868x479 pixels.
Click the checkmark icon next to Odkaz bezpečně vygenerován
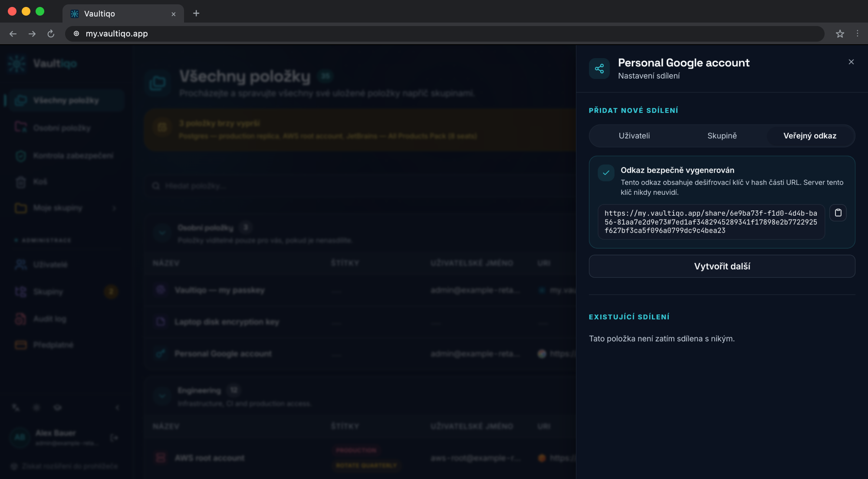point(606,173)
